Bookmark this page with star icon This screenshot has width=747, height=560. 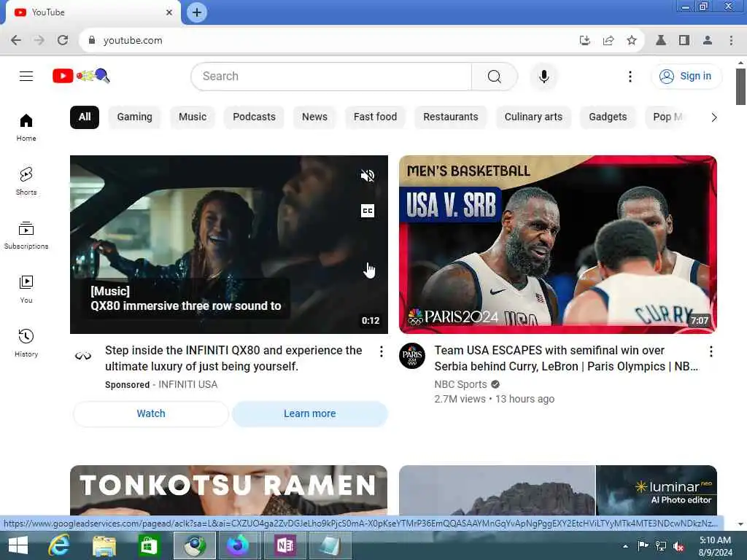632,41
